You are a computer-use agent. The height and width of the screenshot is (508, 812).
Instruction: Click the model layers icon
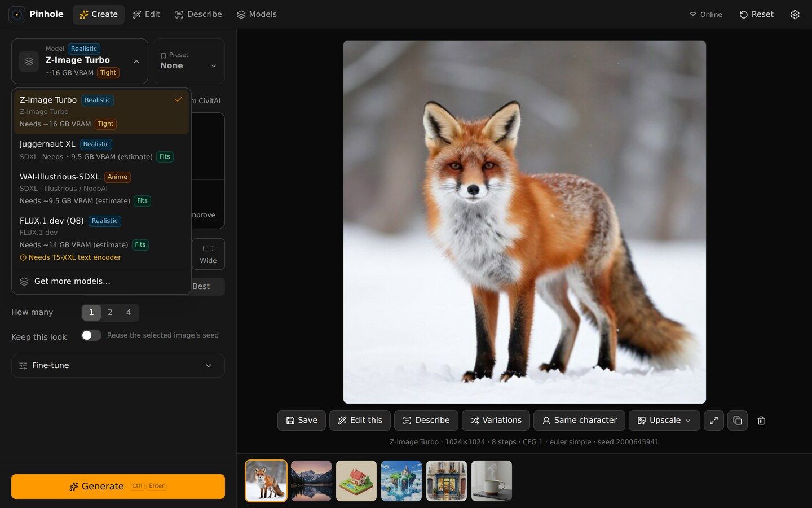[x=29, y=62]
